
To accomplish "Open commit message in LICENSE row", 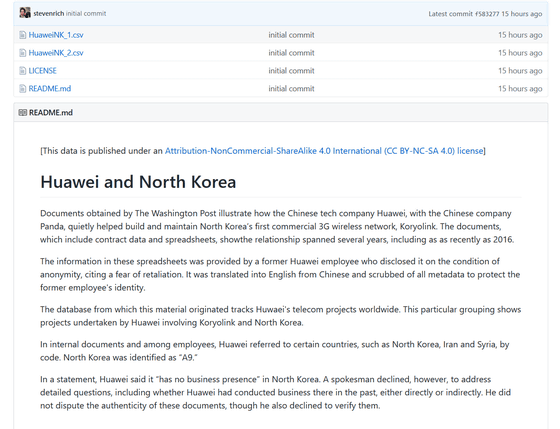I will coord(291,71).
